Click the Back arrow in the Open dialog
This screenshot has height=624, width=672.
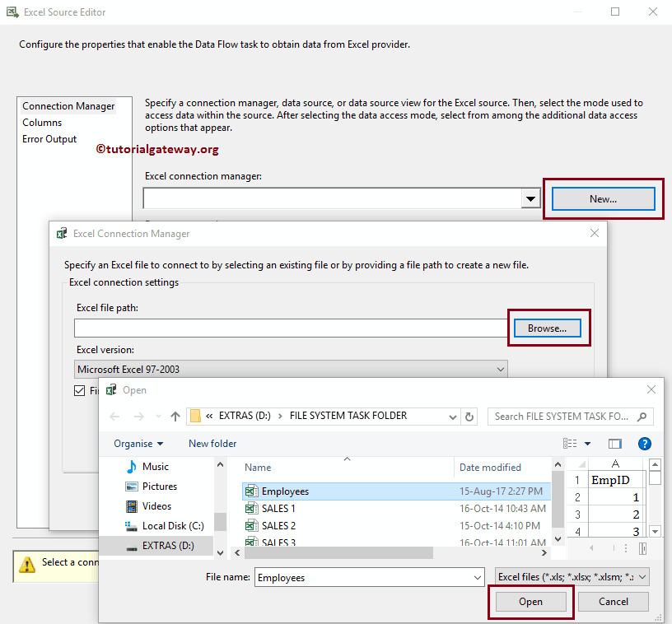click(x=114, y=416)
